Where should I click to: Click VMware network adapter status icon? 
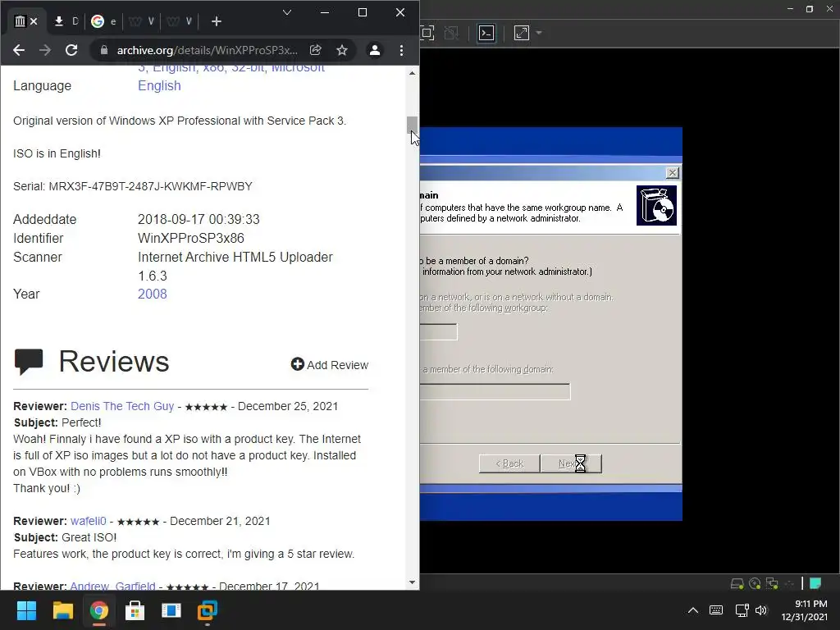coord(772,583)
